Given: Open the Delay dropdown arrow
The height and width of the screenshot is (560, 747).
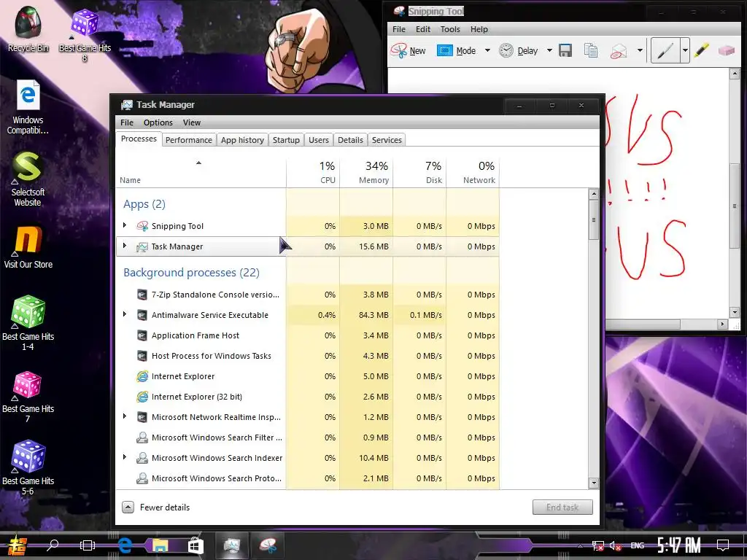Looking at the screenshot, I should 549,50.
